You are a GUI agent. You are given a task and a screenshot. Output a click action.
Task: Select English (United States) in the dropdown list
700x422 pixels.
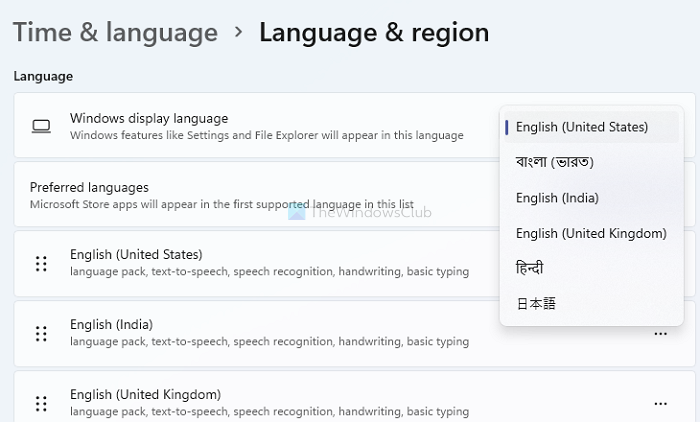pos(592,127)
